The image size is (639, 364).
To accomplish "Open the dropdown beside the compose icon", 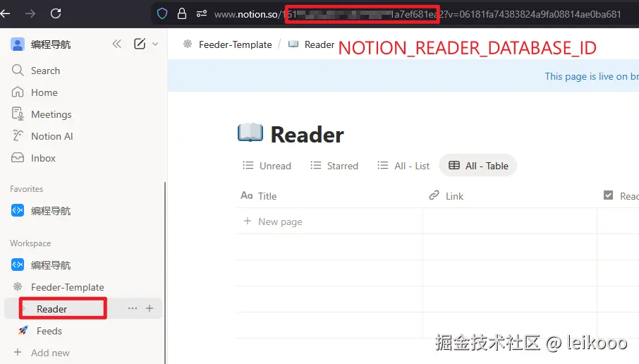I will click(155, 44).
